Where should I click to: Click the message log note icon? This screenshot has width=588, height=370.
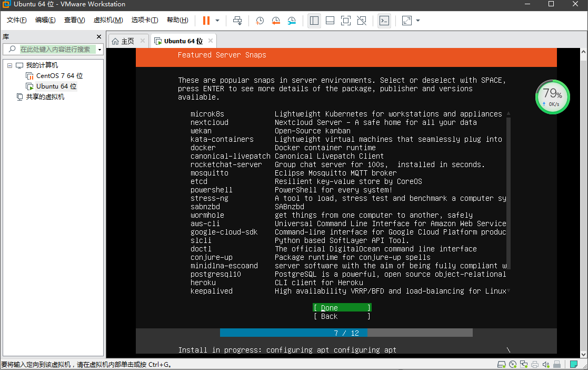click(x=573, y=364)
